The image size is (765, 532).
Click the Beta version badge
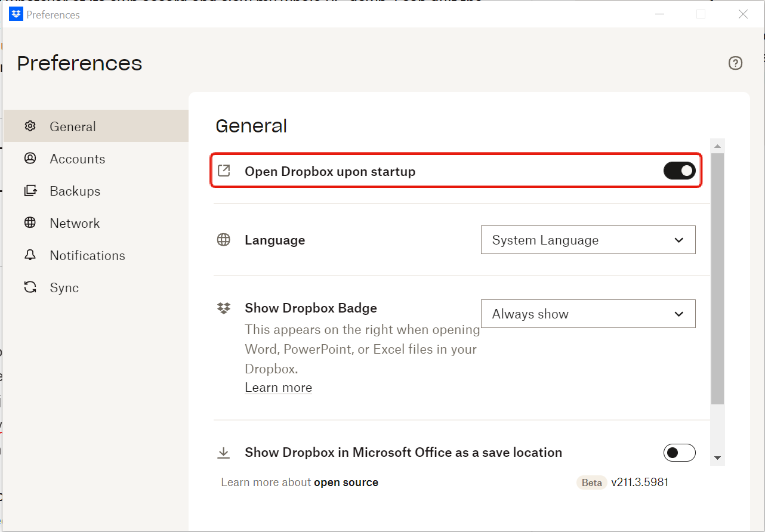591,482
